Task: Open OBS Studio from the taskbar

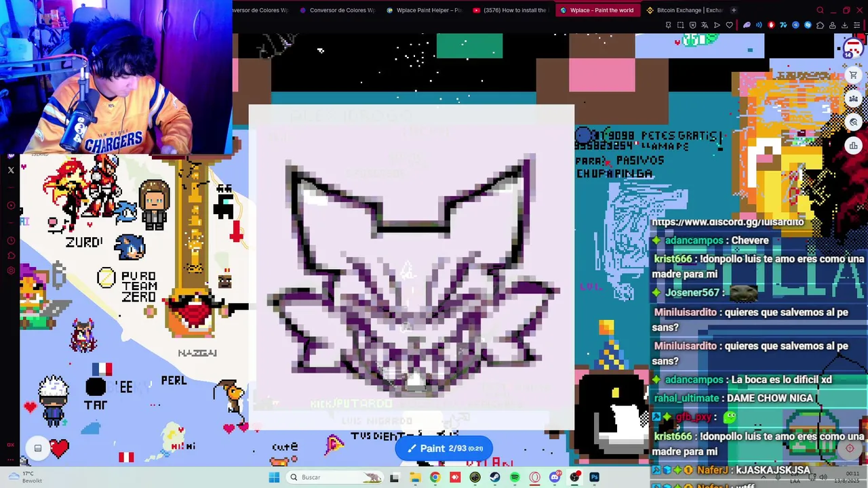Action: [x=575, y=477]
